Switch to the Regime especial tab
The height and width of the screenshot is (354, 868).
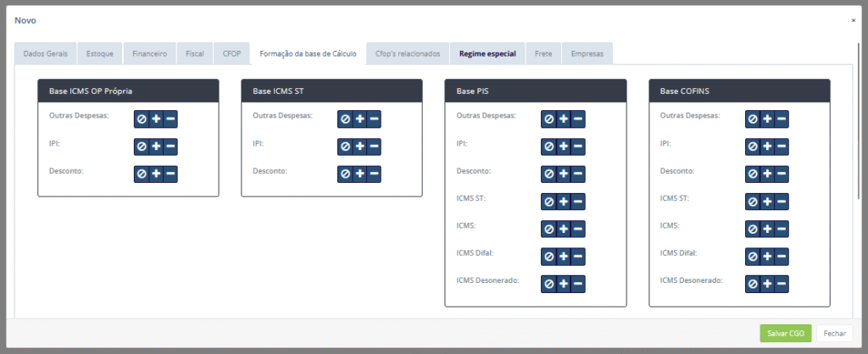[x=487, y=53]
